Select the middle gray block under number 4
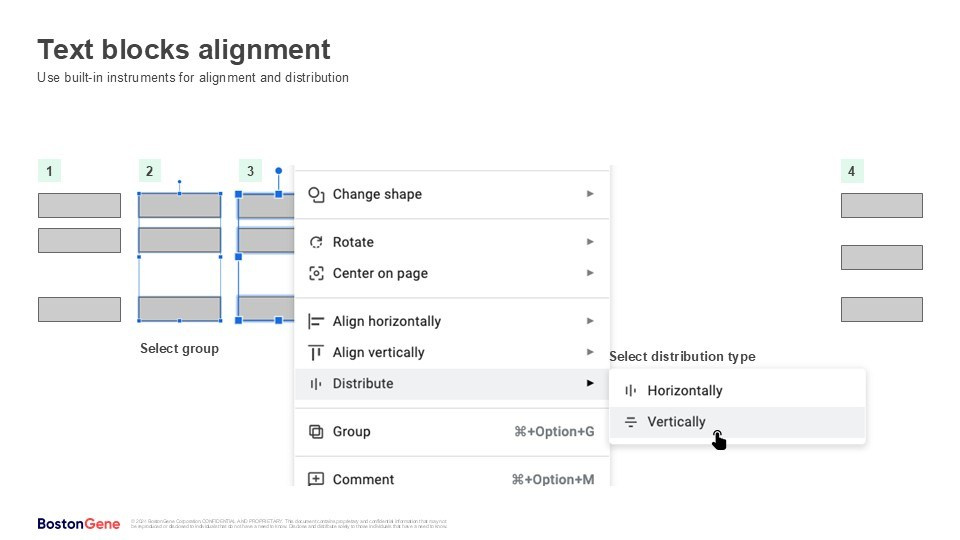The width and height of the screenshot is (960, 540). [881, 257]
